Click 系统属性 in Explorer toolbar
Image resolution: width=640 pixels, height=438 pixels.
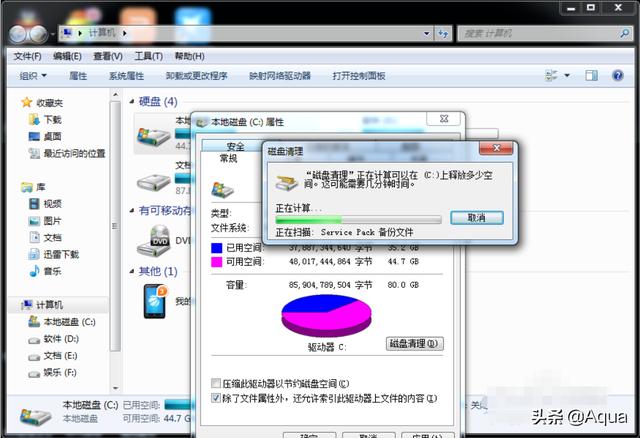[x=126, y=76]
